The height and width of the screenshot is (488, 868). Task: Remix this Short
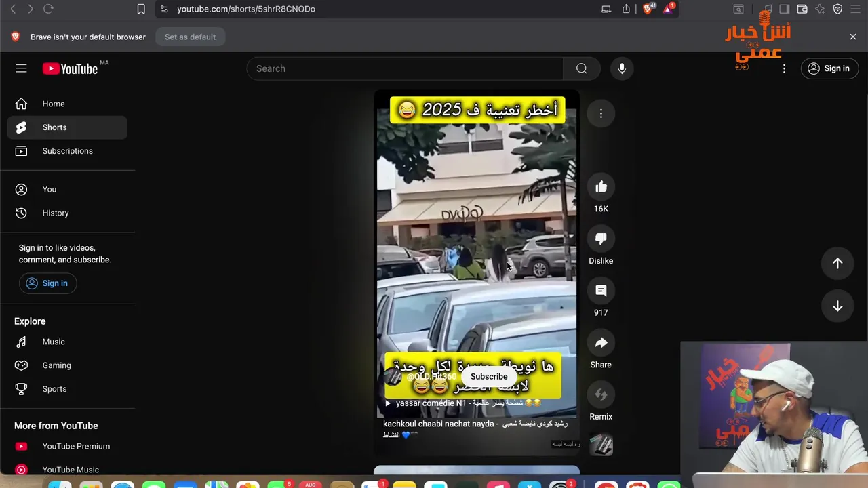click(601, 394)
